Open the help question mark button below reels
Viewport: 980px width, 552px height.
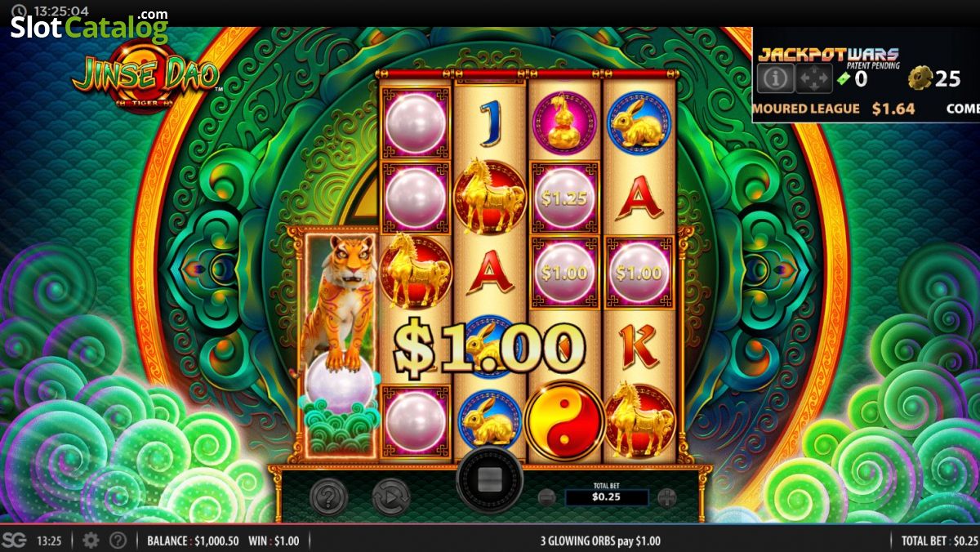coord(328,496)
